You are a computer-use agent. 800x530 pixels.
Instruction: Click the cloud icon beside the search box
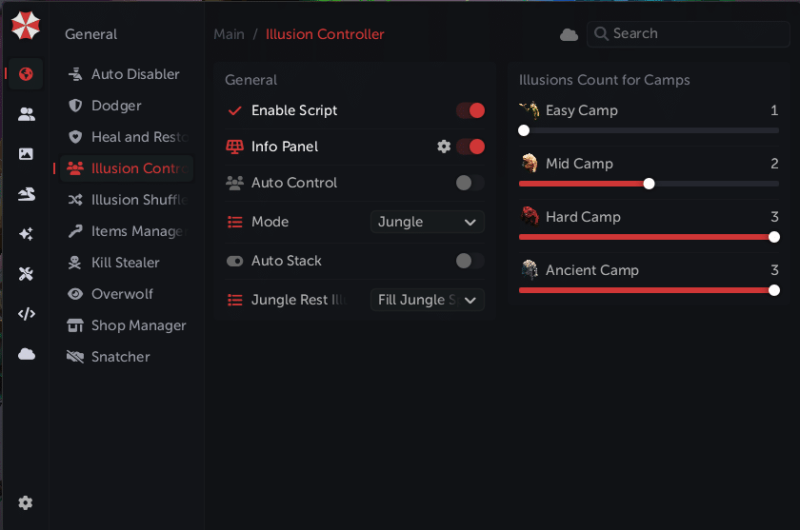point(569,35)
